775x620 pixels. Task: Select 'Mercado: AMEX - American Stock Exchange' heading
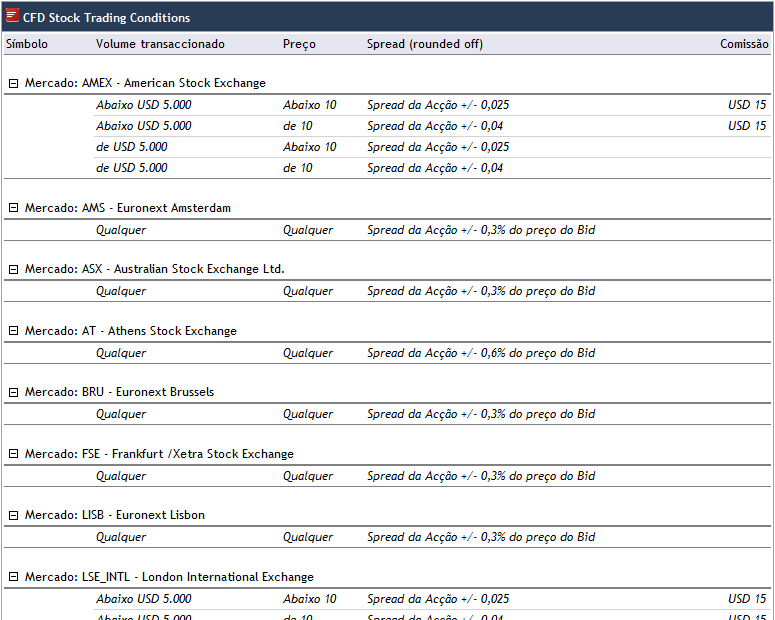point(145,83)
